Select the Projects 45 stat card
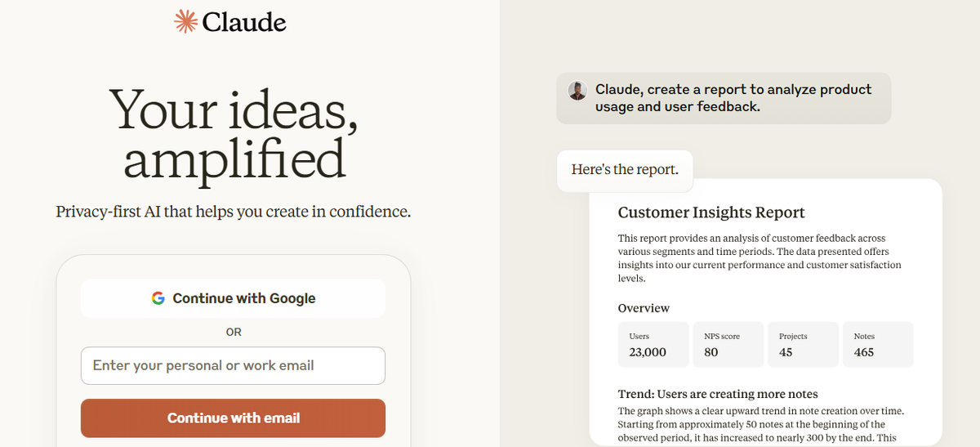Viewport: 980px width, 447px height. (x=804, y=344)
